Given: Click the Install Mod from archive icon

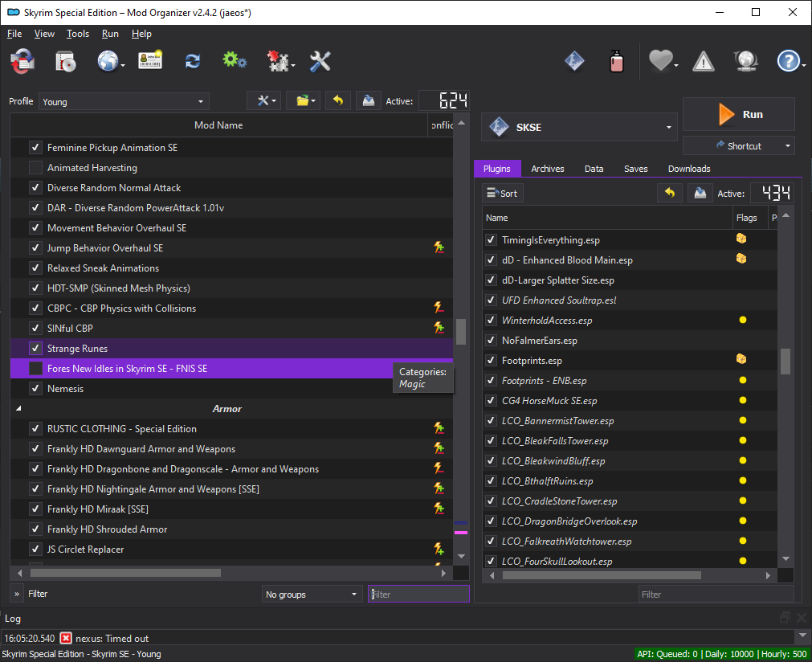Looking at the screenshot, I should click(x=65, y=62).
